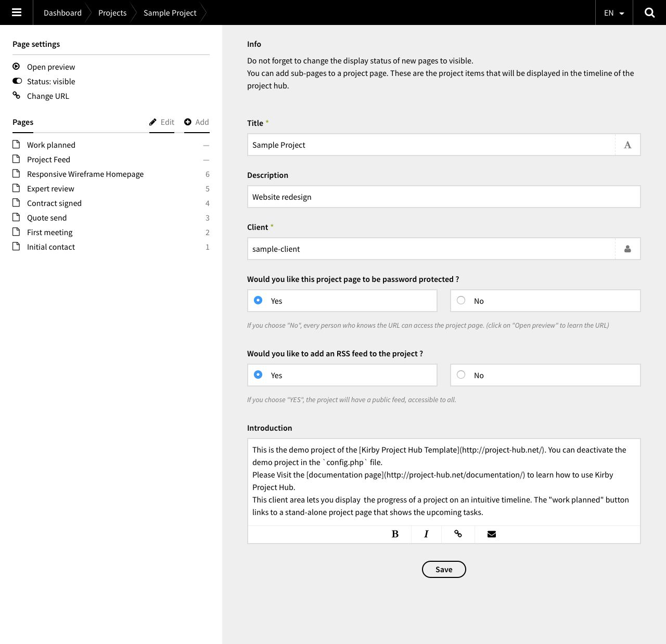The image size is (666, 644).
Task: Select 'No' for the RSS feed option
Action: pyautogui.click(x=461, y=375)
